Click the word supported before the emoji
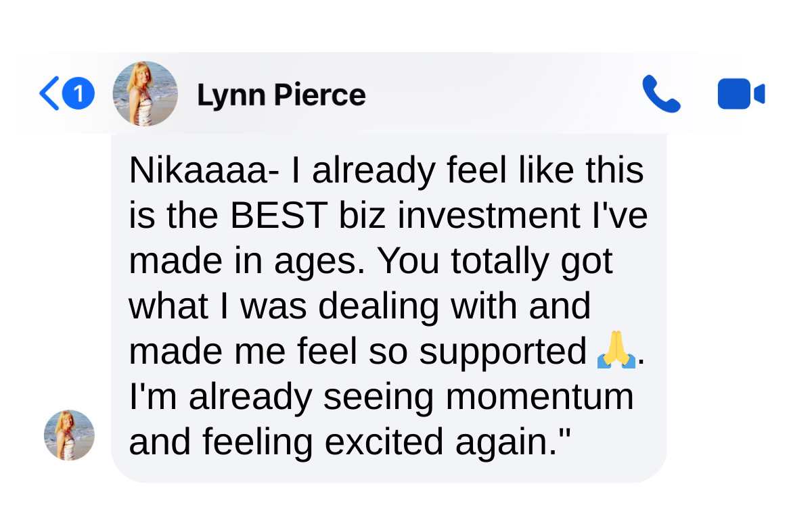Viewport: 812px width, 528px height. click(x=502, y=352)
